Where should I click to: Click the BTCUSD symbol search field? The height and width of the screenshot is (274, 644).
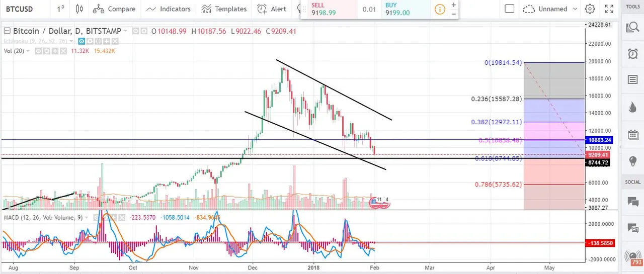tap(25, 9)
